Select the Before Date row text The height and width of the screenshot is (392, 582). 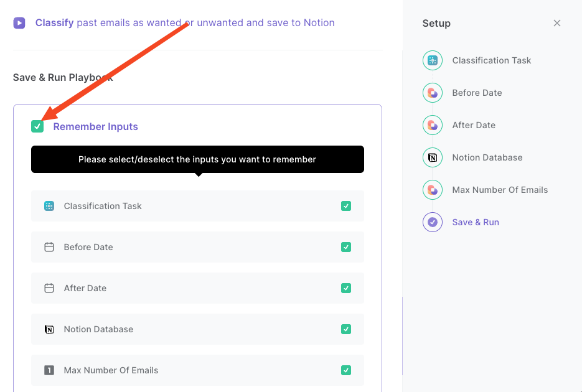pyautogui.click(x=88, y=247)
